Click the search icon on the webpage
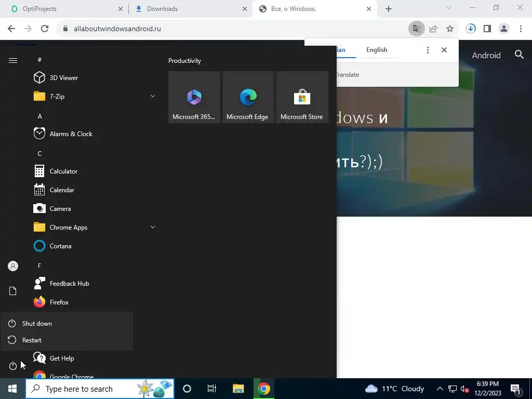The width and height of the screenshot is (532, 399). coord(519,55)
